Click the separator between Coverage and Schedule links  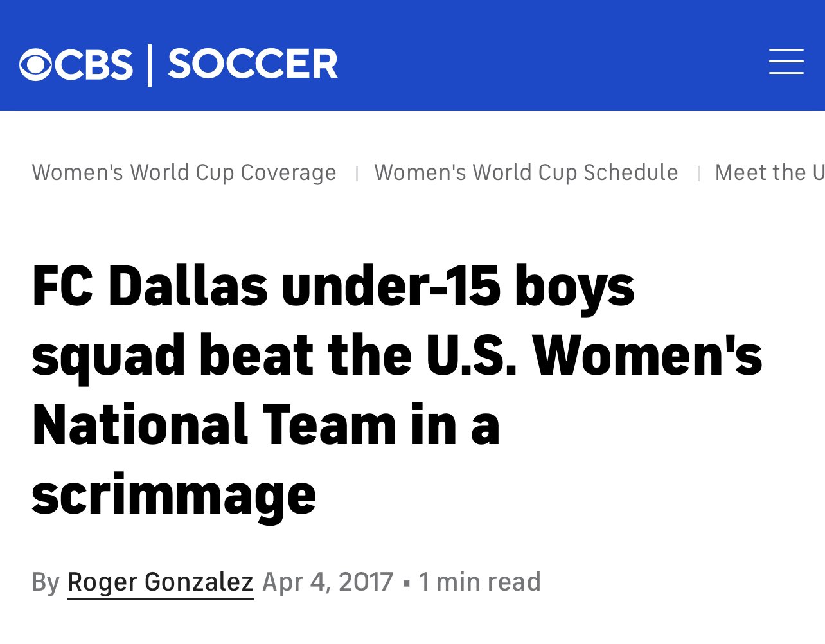coord(357,174)
